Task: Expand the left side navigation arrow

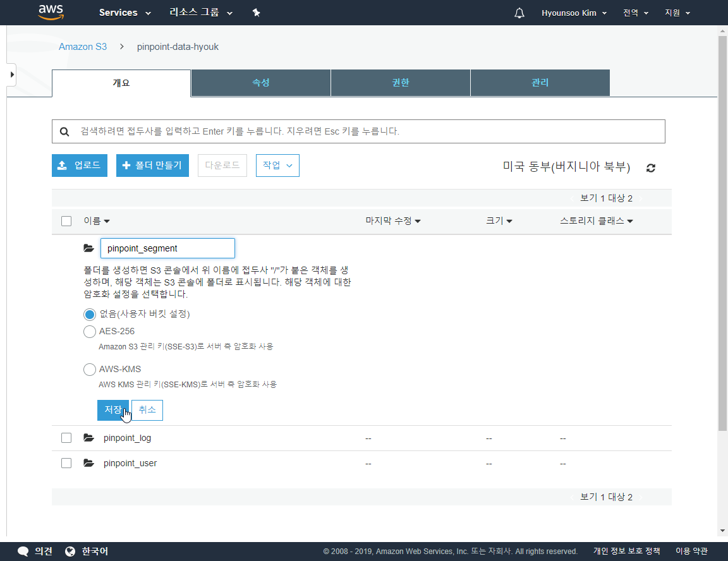Action: coord(11,75)
